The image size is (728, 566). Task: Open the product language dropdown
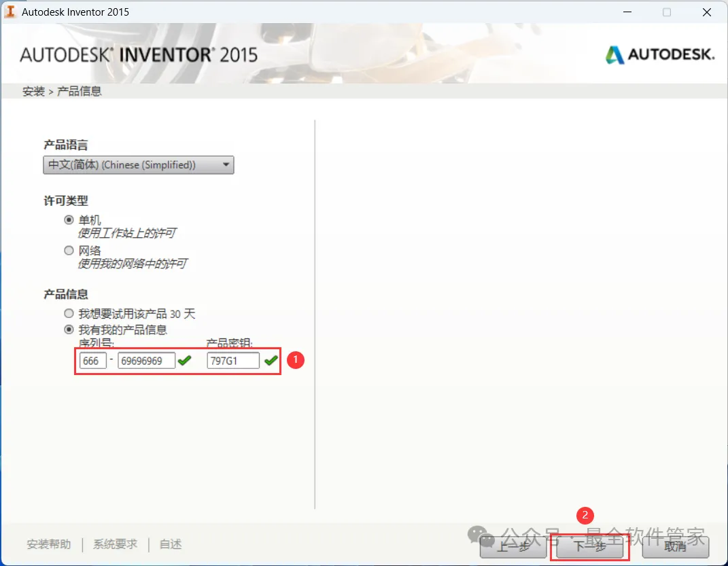139,165
